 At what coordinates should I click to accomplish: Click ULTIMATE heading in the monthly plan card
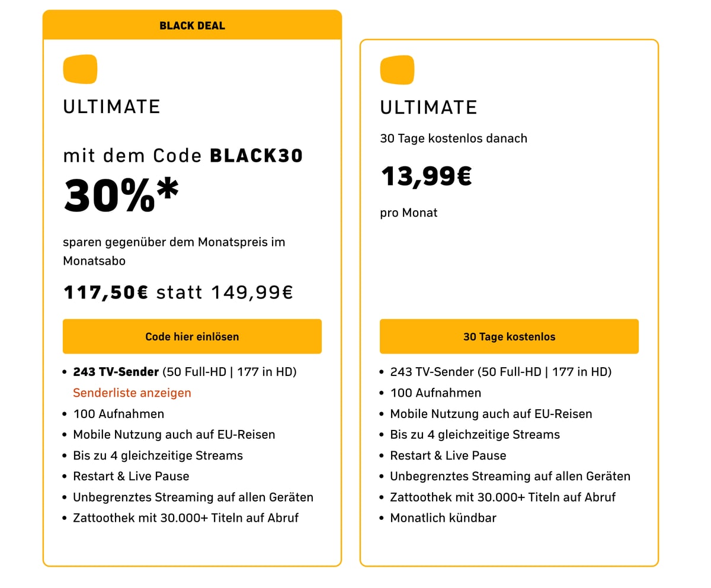[x=428, y=107]
